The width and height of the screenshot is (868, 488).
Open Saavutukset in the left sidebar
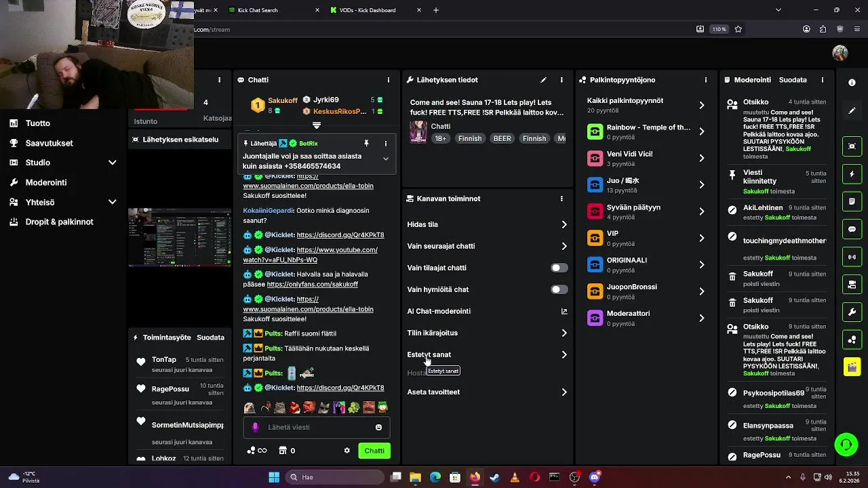click(x=50, y=143)
